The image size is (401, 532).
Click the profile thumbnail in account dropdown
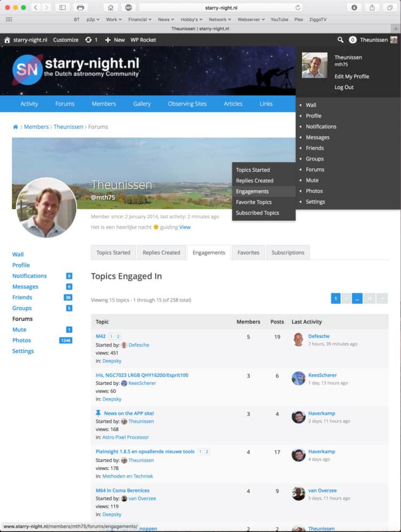pyautogui.click(x=314, y=65)
